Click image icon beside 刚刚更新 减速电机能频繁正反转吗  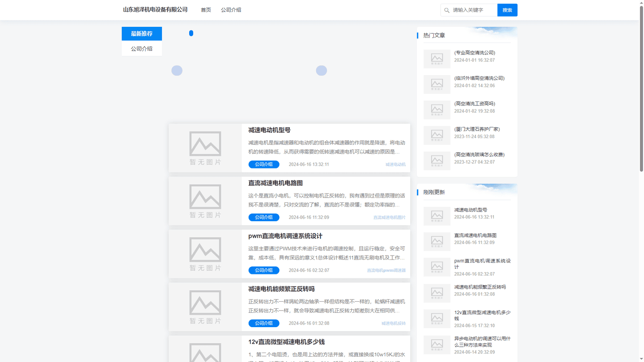tap(437, 293)
